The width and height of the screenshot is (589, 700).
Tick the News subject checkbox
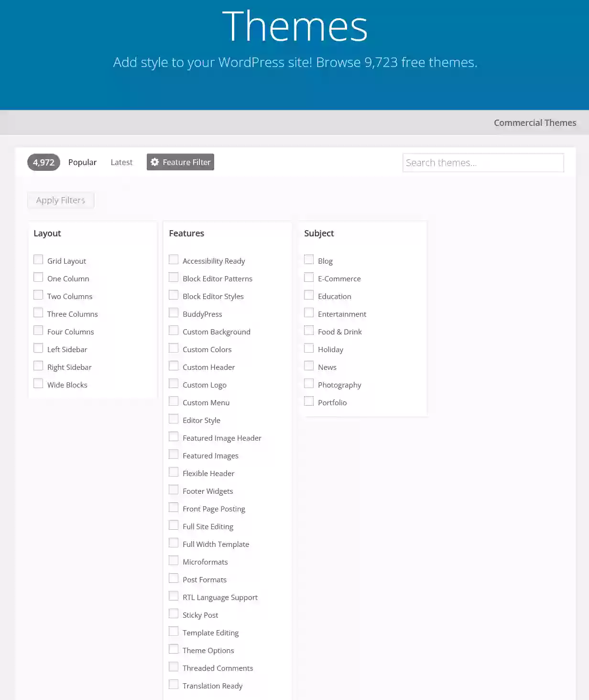pyautogui.click(x=309, y=366)
